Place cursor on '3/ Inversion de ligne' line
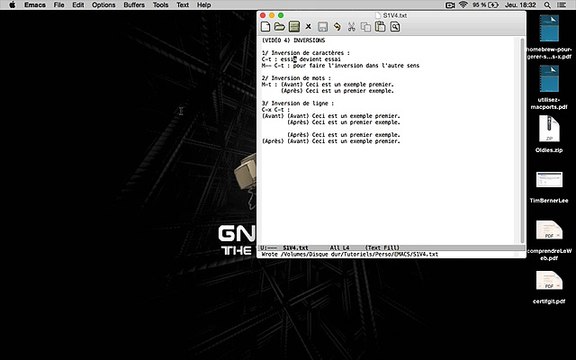The height and width of the screenshot is (360, 576). (298, 103)
